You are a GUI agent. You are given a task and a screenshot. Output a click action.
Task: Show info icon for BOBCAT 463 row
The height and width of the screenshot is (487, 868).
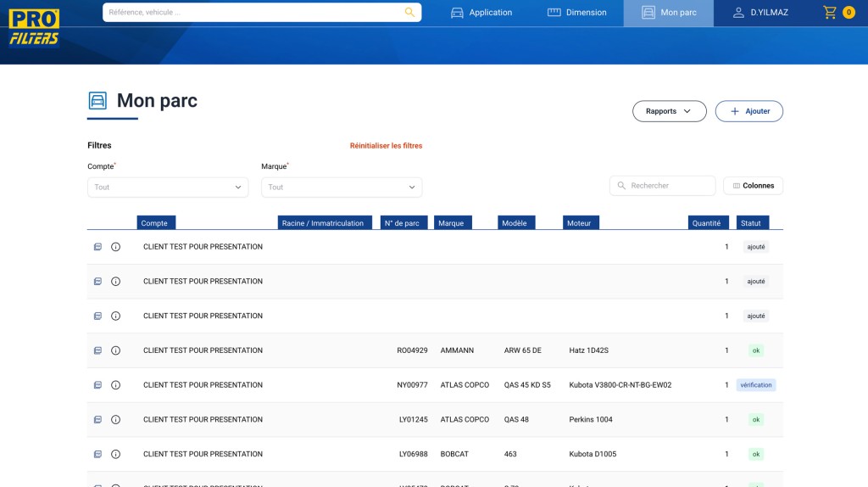pos(115,454)
